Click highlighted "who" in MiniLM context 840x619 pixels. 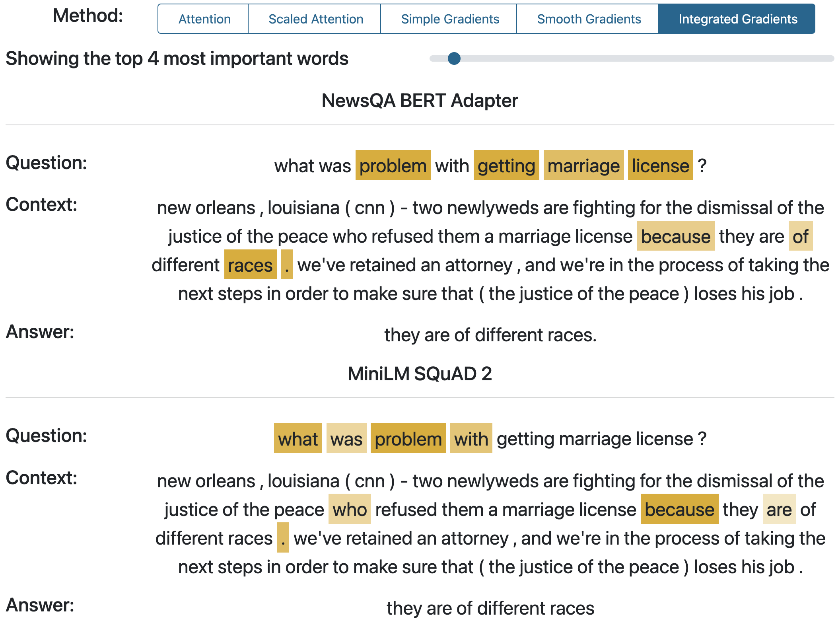350,509
